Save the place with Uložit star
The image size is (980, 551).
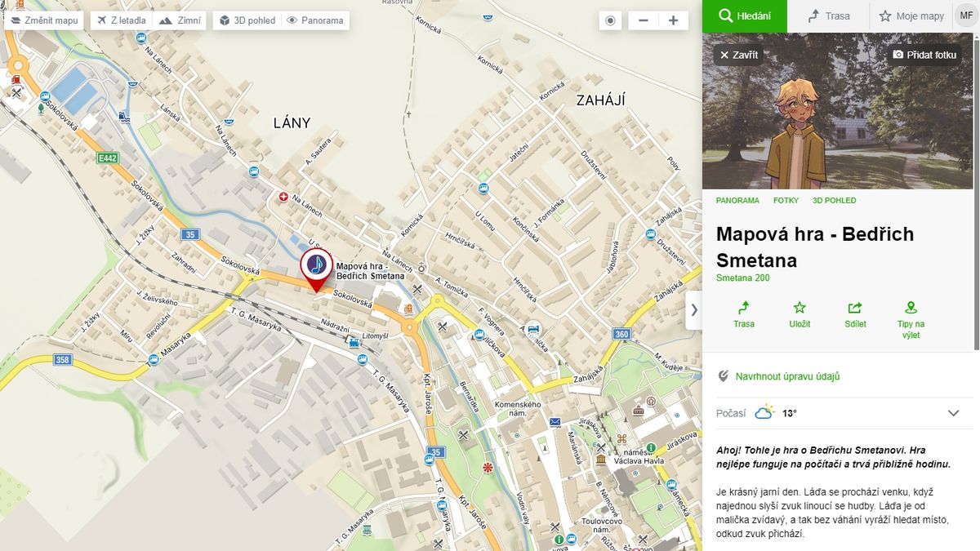800,314
